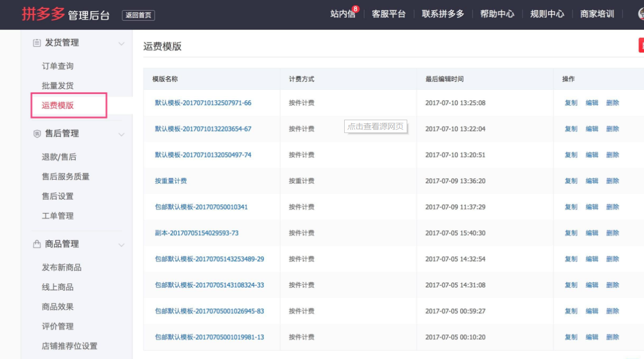
Task: Open 联系拼多多 in the top navigation
Action: [443, 14]
